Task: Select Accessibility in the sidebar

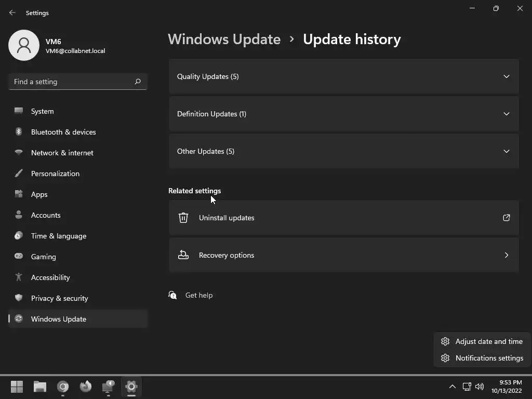Action: (x=78, y=277)
